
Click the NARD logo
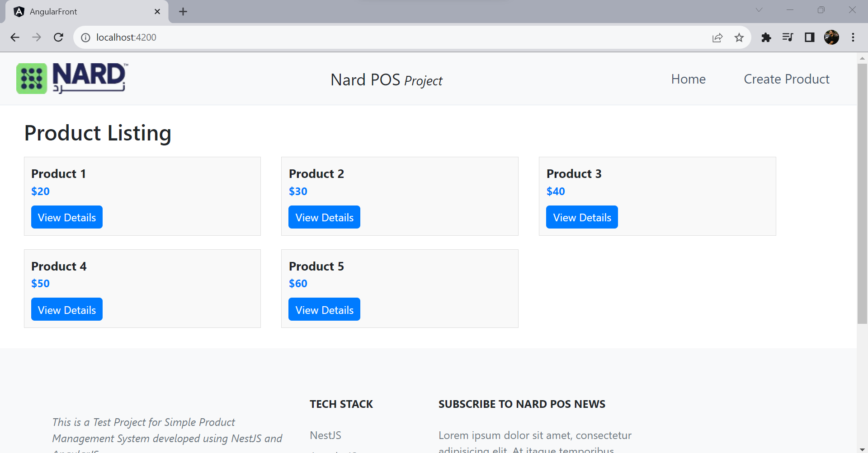point(71,78)
